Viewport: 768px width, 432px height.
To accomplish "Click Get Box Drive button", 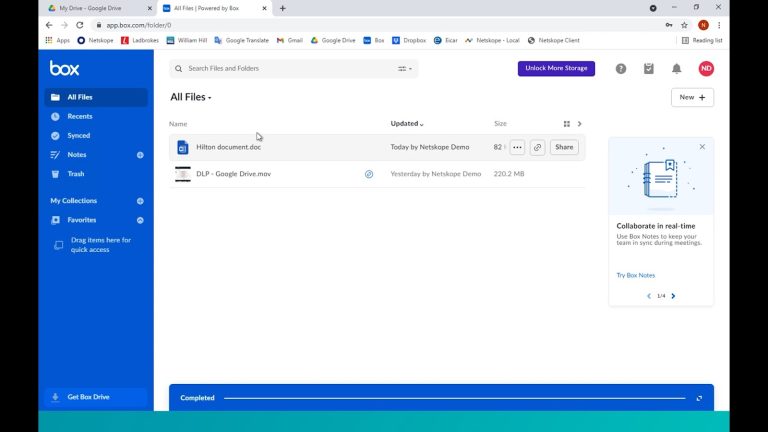I will 96,397.
